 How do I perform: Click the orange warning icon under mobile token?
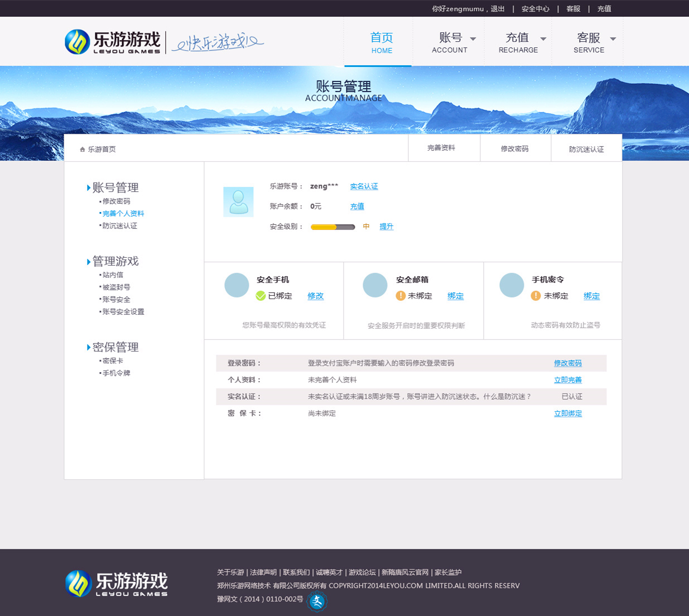pos(536,296)
